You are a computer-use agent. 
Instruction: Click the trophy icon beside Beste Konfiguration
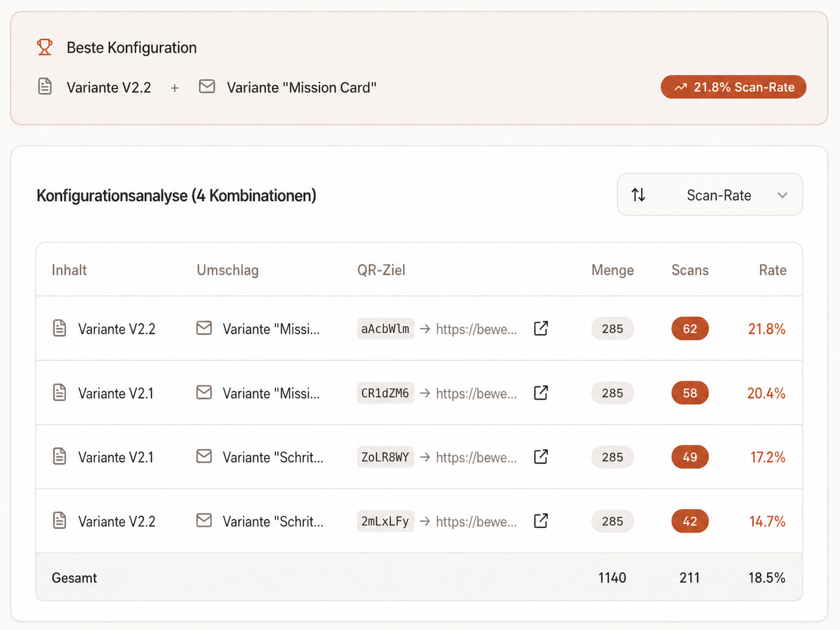click(x=45, y=47)
